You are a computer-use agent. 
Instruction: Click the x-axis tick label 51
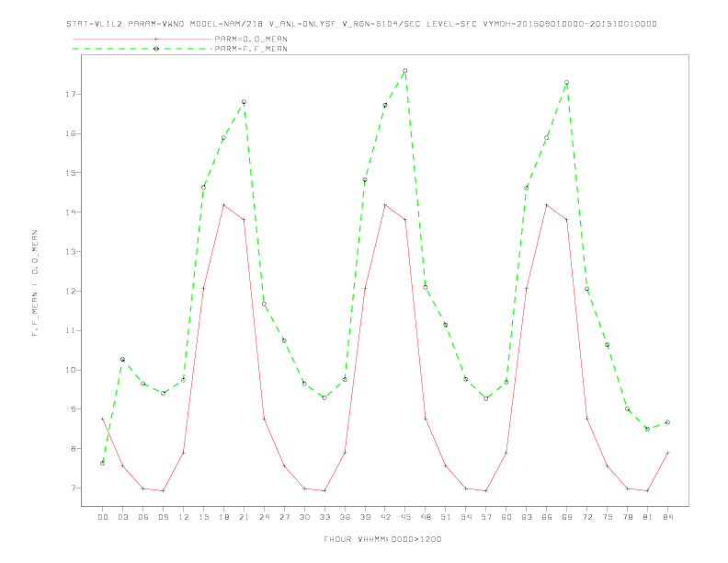coord(446,517)
